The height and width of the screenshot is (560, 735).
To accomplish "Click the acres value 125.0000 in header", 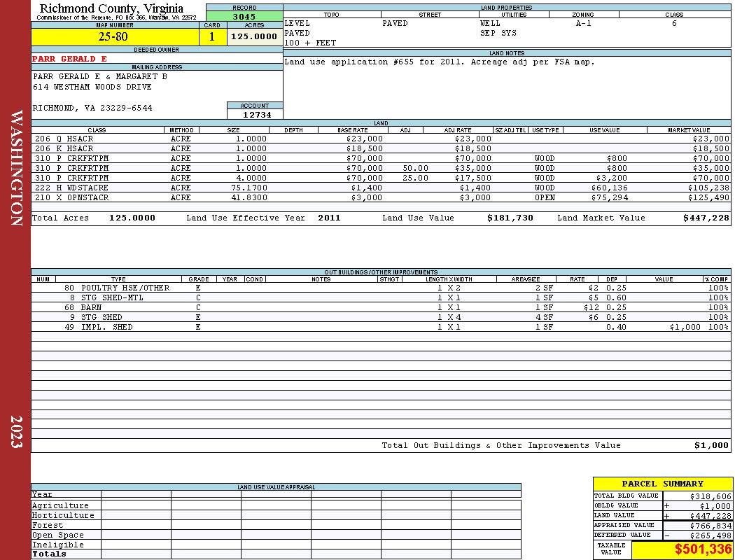I will (254, 36).
